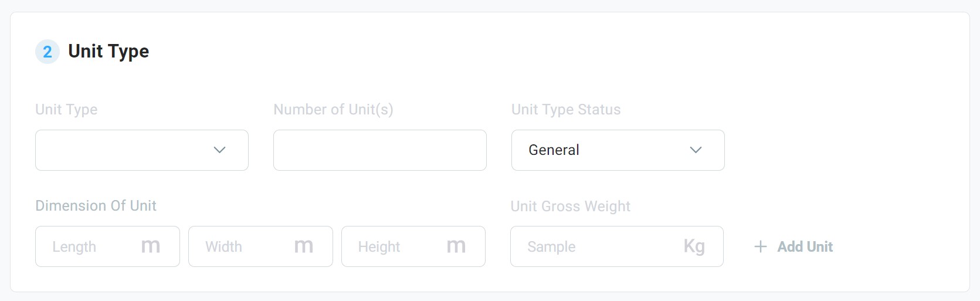Click the chevron arrow next to General
Viewport: 980px width, 301px height.
696,150
